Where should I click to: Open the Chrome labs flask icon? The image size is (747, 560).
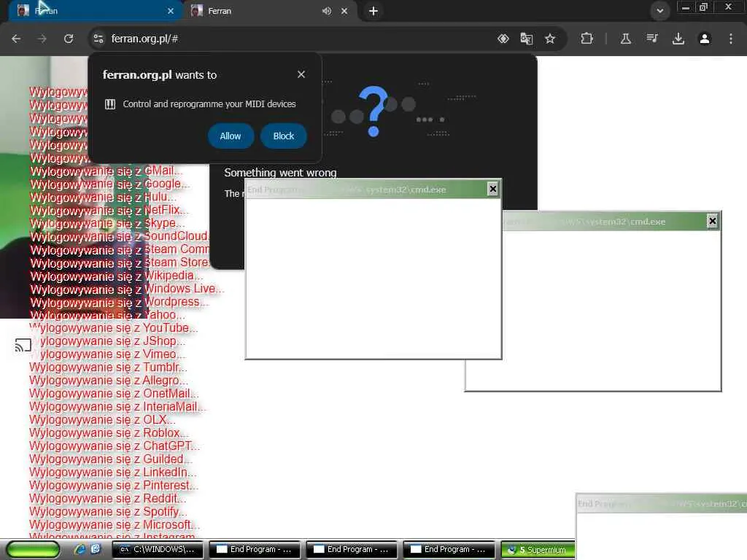(x=626, y=39)
